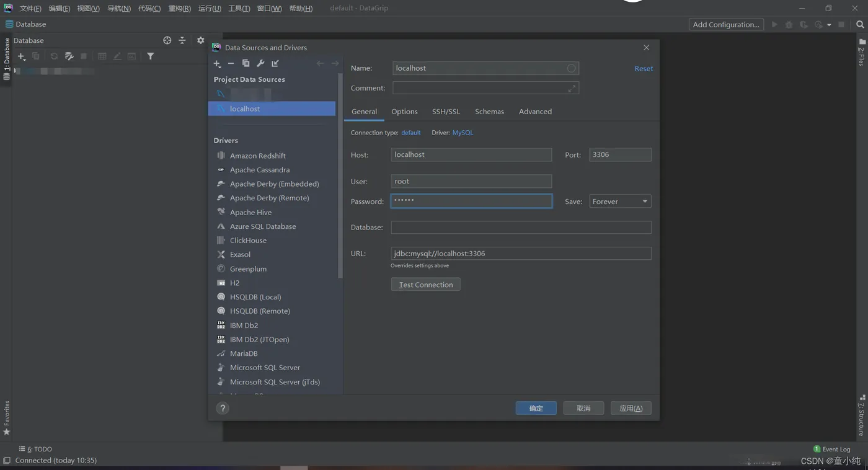Switch to the Schemas tab
868x470 pixels.
click(x=489, y=112)
